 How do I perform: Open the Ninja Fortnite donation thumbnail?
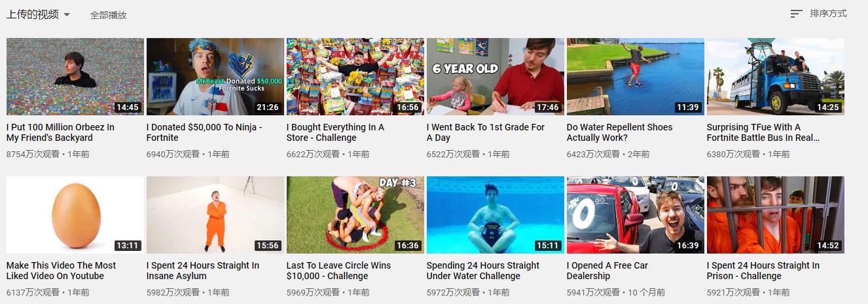click(x=215, y=77)
